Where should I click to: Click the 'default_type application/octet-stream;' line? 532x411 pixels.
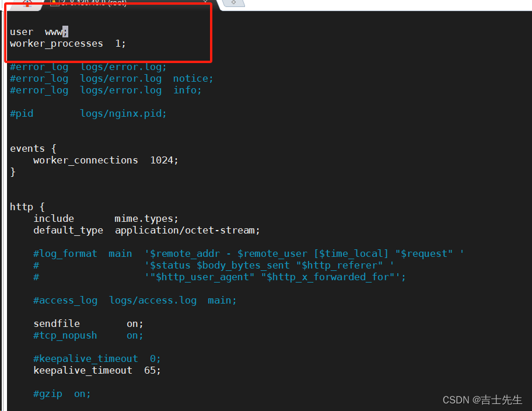[146, 230]
